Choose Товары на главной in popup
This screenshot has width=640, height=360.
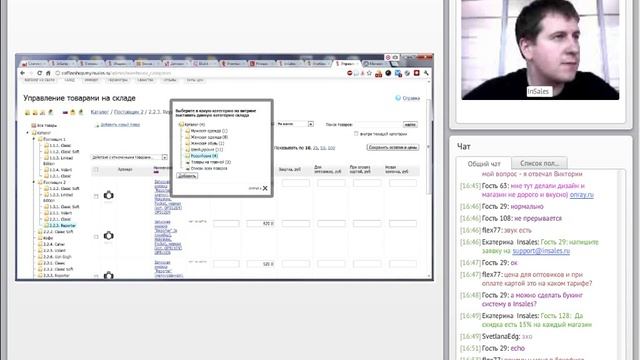click(211, 162)
